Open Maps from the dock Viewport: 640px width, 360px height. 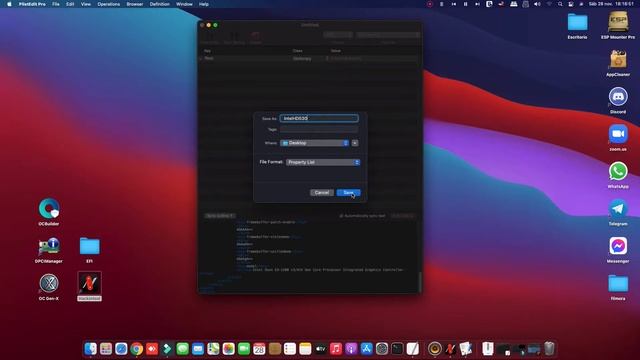pyautogui.click(x=213, y=349)
